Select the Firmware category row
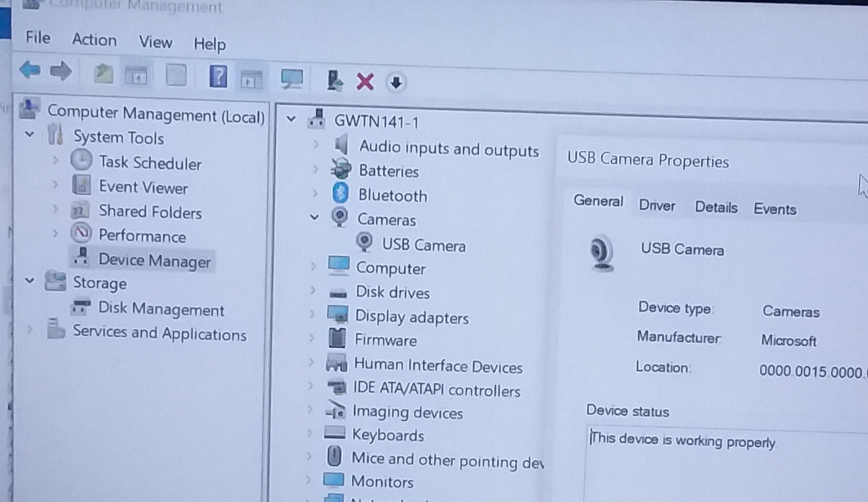The height and width of the screenshot is (502, 868). [385, 340]
